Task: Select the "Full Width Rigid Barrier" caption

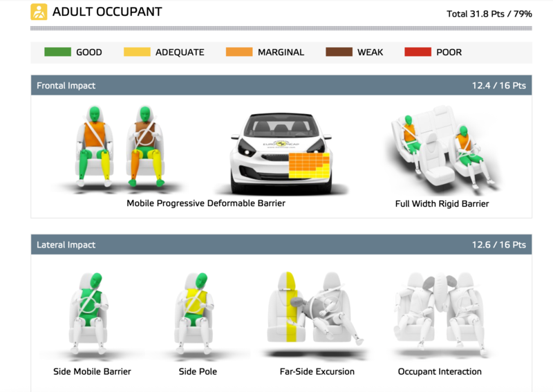Action: click(x=442, y=203)
